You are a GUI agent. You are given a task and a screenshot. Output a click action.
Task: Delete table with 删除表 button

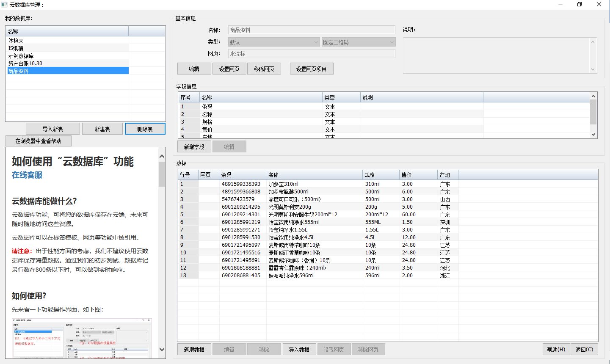click(145, 129)
